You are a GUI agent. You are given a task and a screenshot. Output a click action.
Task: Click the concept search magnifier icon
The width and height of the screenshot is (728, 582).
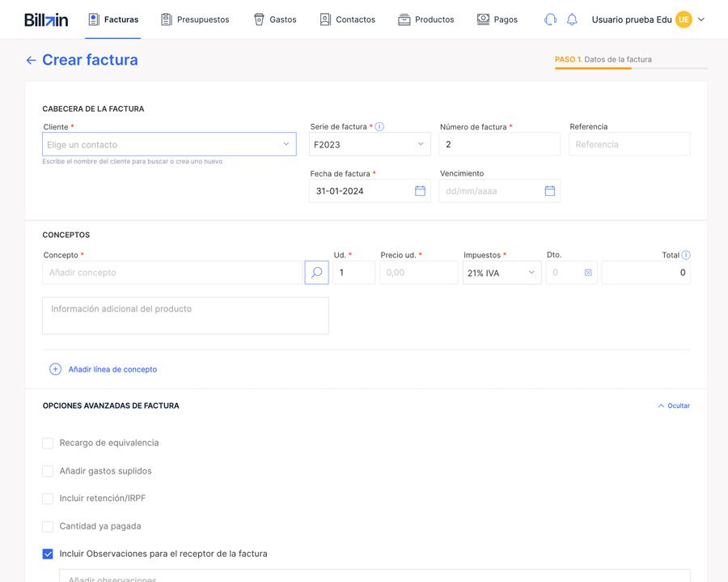coord(316,273)
